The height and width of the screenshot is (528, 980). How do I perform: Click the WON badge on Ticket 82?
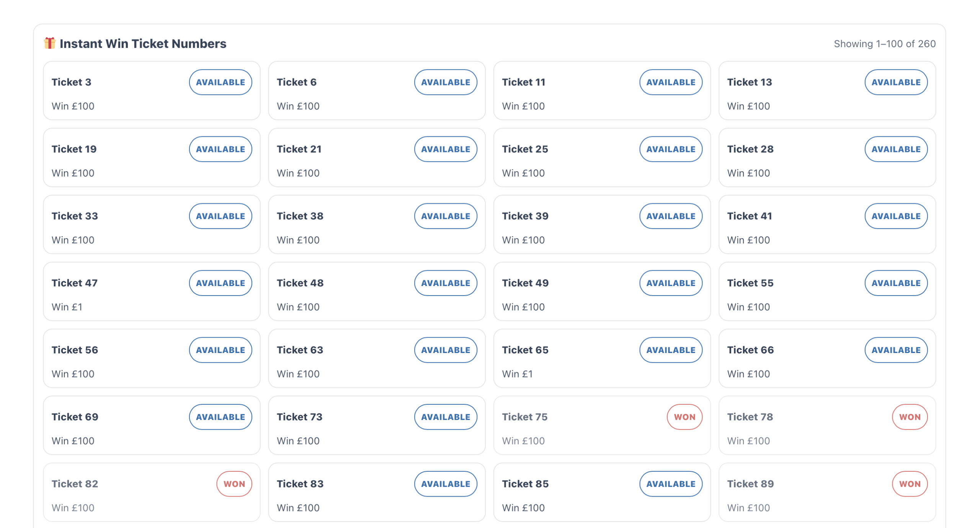pyautogui.click(x=234, y=484)
